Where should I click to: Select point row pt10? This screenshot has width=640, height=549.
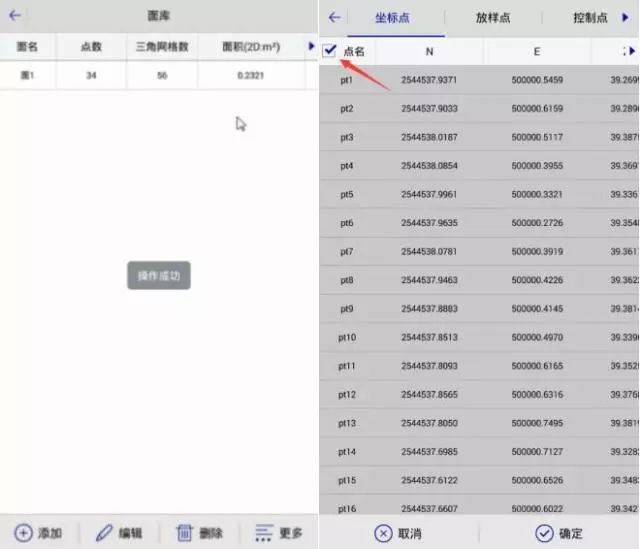point(479,337)
